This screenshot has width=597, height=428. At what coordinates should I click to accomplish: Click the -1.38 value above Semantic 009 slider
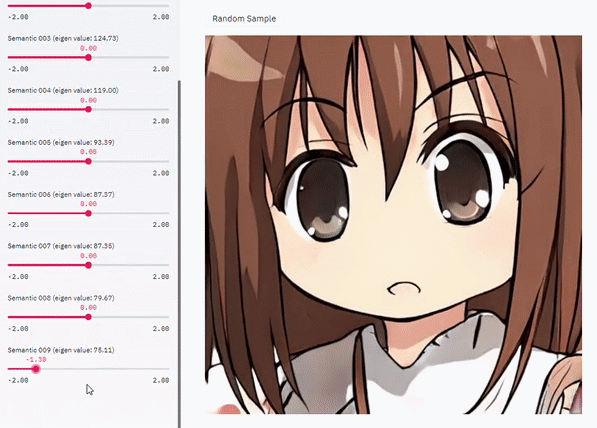36,359
